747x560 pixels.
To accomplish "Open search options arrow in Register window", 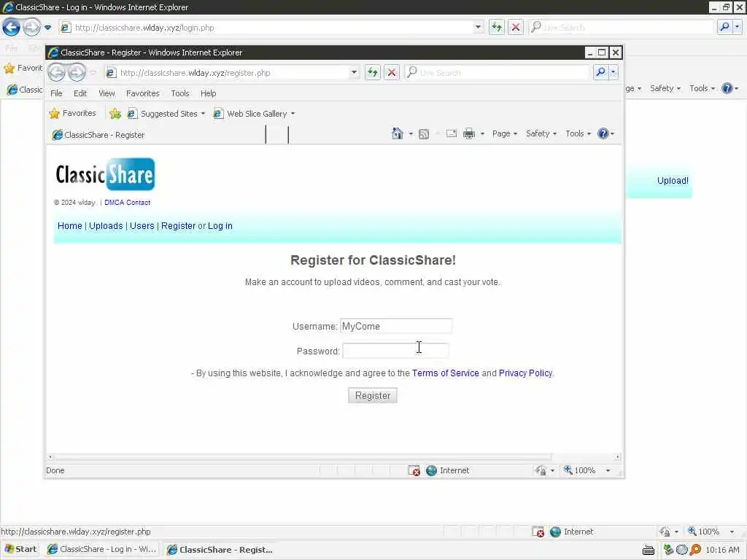I will click(614, 72).
